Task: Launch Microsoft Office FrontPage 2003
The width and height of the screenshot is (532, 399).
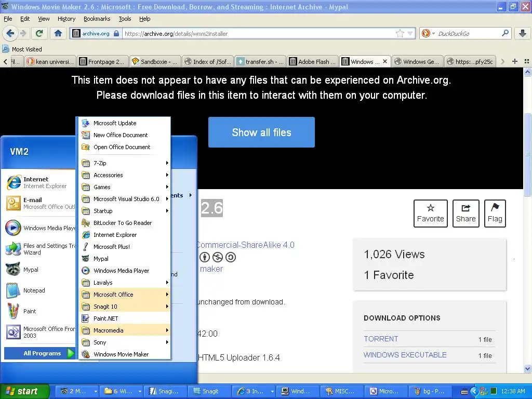Action: 39,332
